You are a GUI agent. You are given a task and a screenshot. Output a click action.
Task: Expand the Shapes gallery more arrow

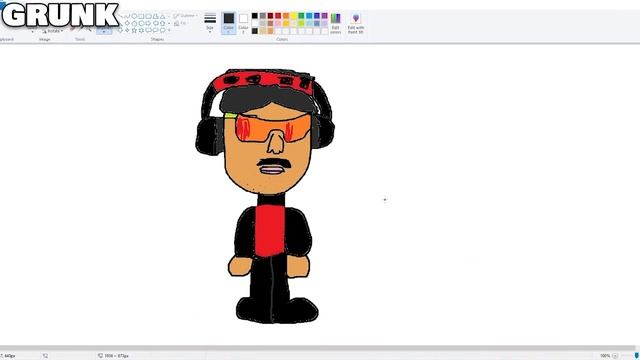click(x=169, y=30)
